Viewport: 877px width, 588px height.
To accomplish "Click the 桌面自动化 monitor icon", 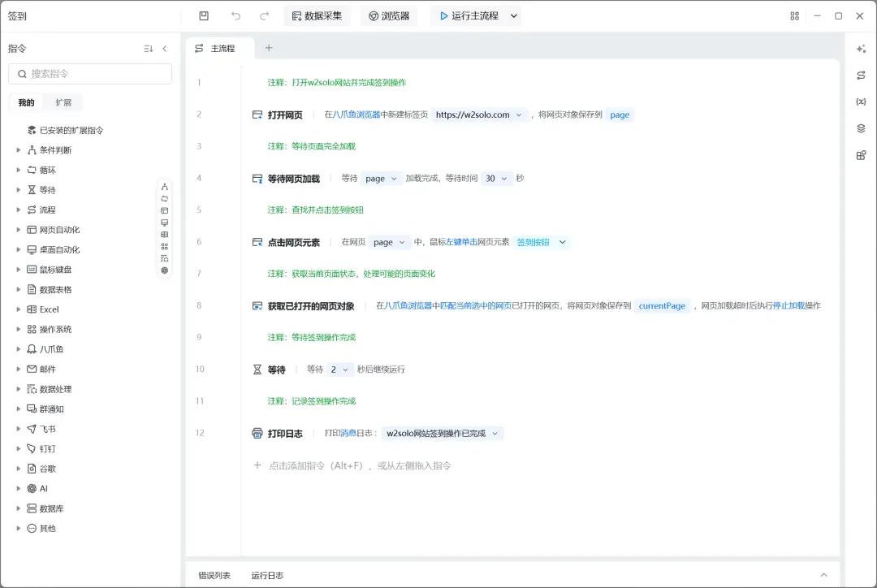I will 32,249.
